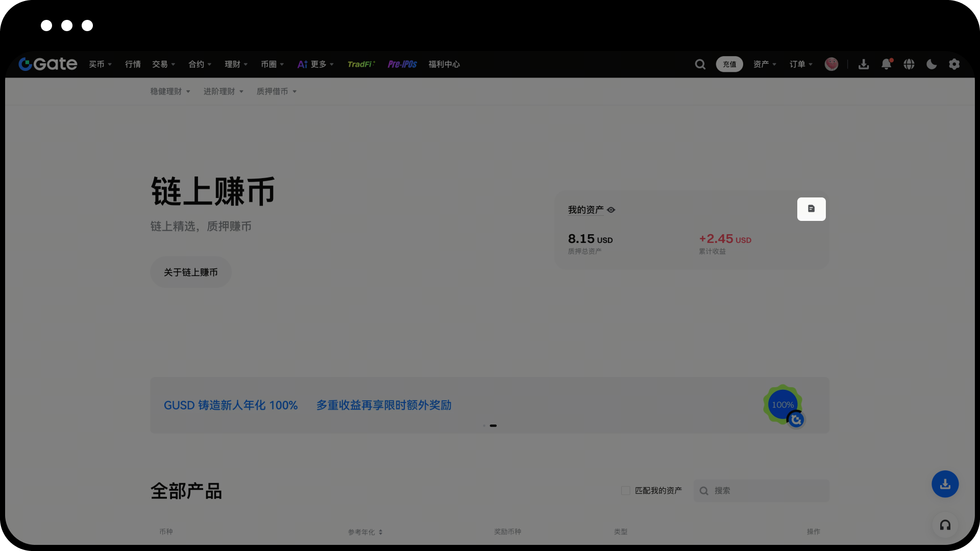Image resolution: width=980 pixels, height=551 pixels.
Task: Click the 充值 deposit button
Action: [x=729, y=64]
